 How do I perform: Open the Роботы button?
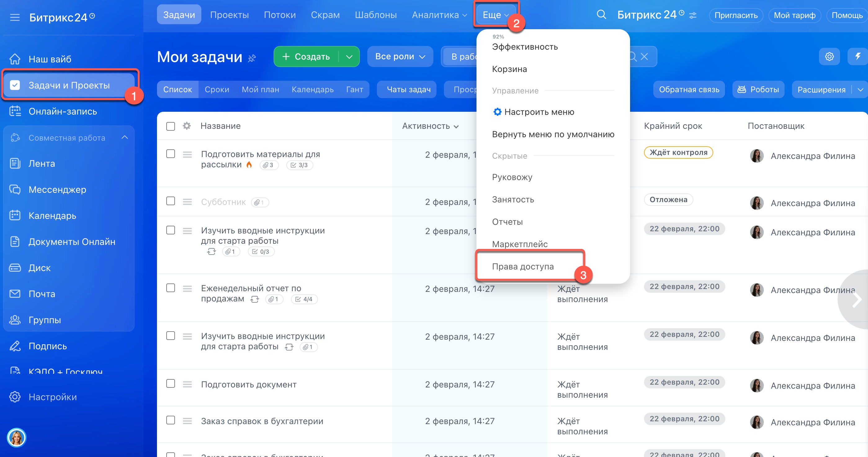click(x=758, y=89)
